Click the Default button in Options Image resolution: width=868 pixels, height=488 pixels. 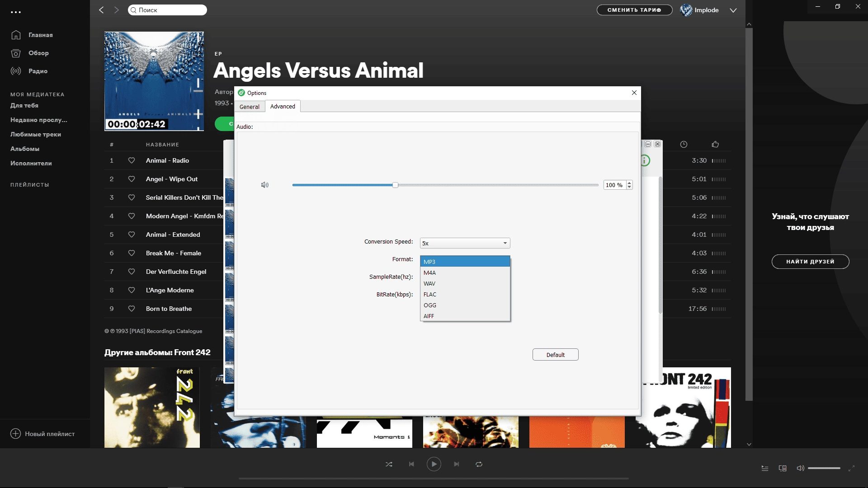[x=555, y=355]
